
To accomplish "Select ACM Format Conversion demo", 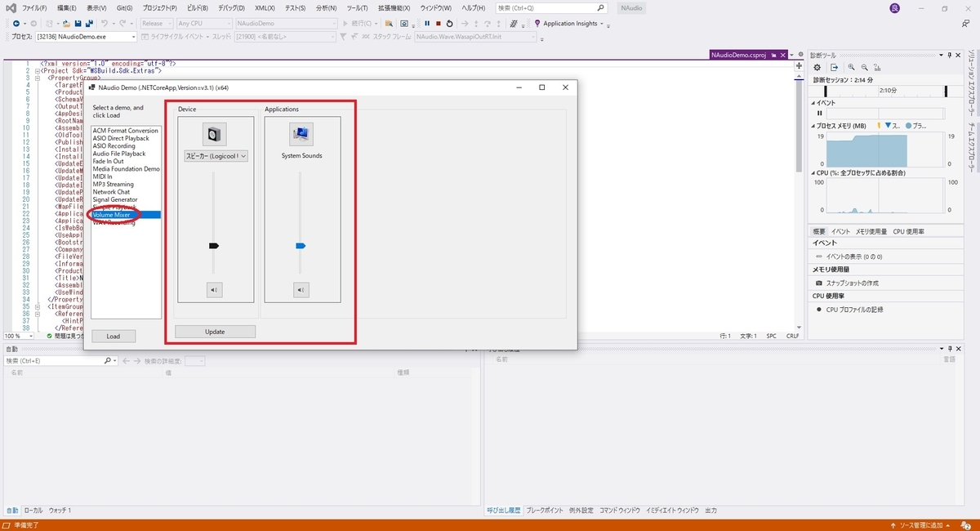I will [x=126, y=131].
